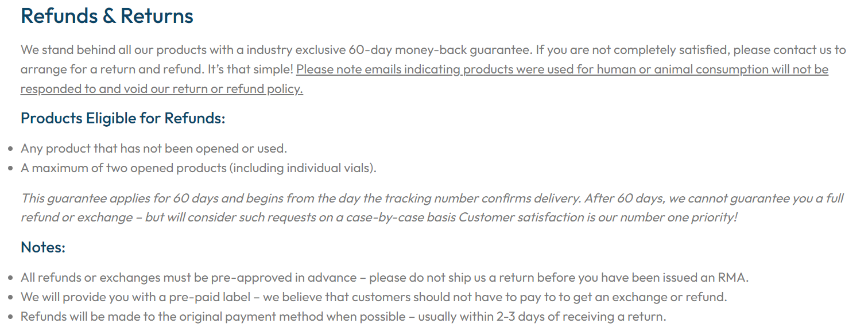Click the bullet dot before "Refunds will be made"
868x327 pixels.
coord(11,317)
